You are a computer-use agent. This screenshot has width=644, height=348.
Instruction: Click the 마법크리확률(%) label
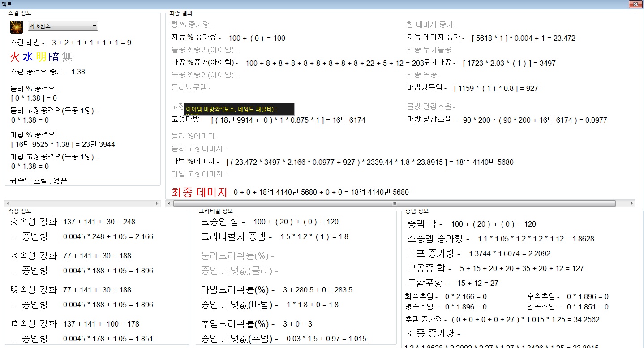238,290
